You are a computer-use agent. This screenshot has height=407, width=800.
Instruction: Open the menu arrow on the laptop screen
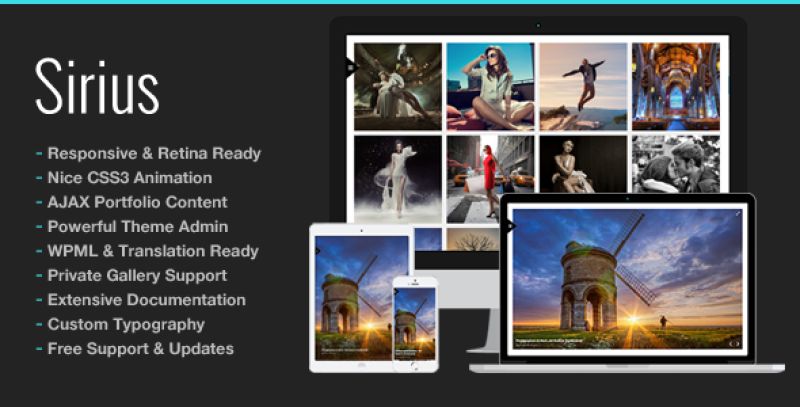pos(511,225)
